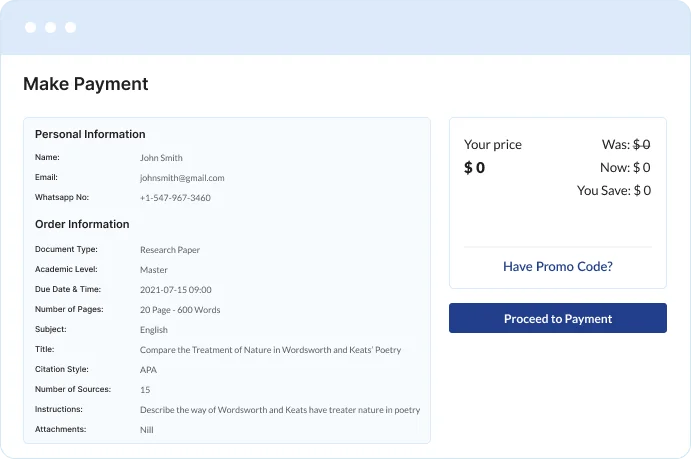This screenshot has width=691, height=459.
Task: Click the middle window control dot
Action: coord(51,27)
